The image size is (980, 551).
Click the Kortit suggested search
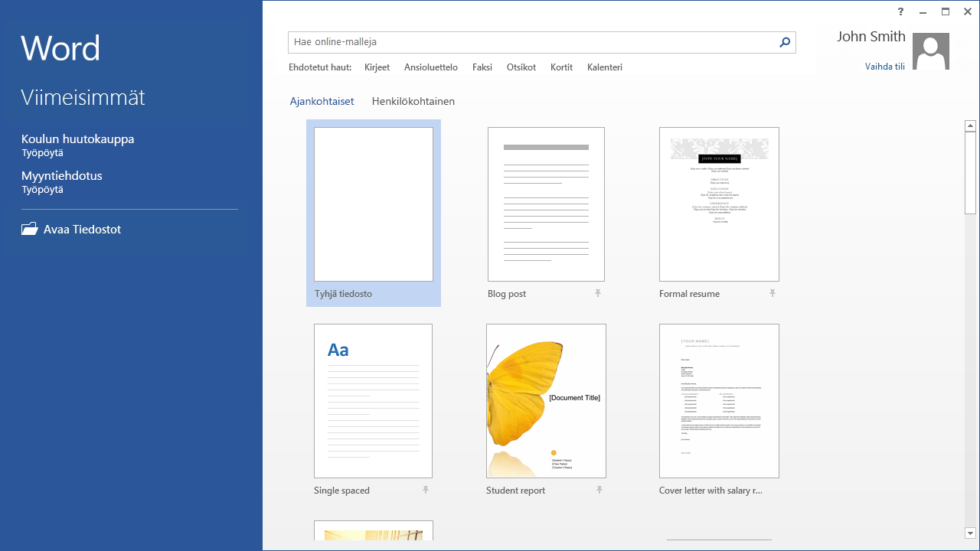click(x=561, y=67)
